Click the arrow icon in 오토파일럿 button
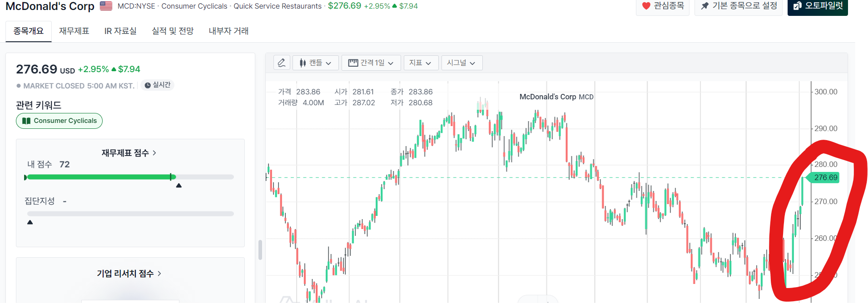 click(797, 6)
